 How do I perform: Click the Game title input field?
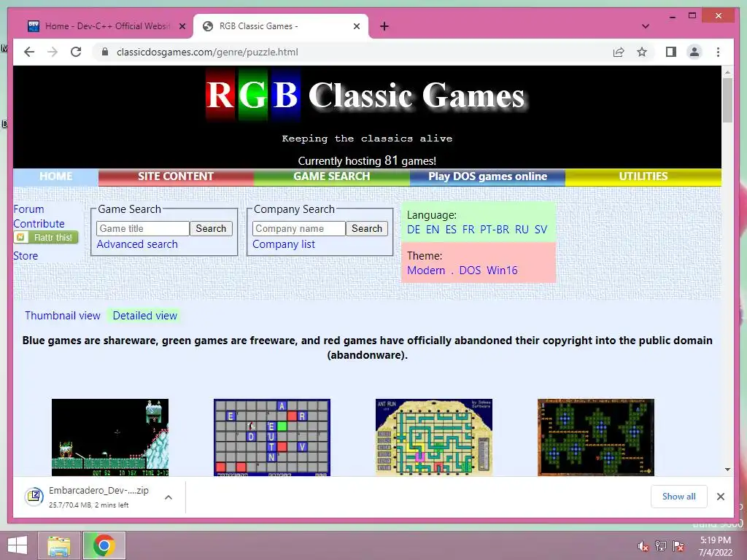(x=143, y=228)
